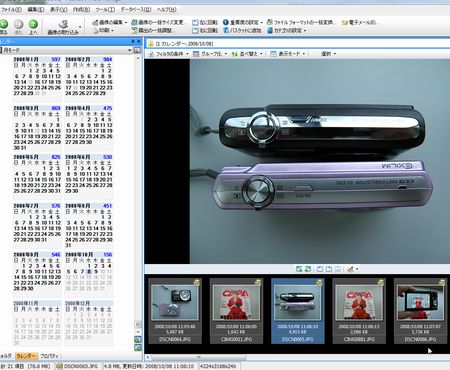Select thumbnail DSCN0066.JPG
Screen dimensions: 450x370
(420, 311)
